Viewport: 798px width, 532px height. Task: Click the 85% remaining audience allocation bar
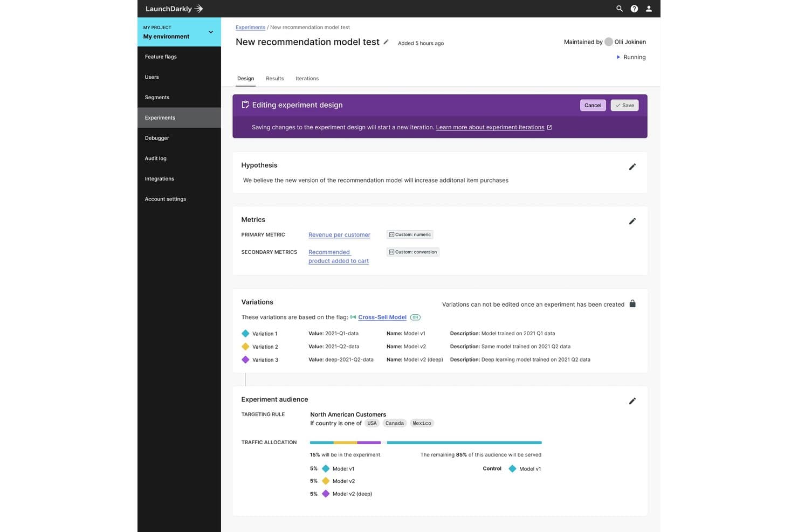click(464, 443)
